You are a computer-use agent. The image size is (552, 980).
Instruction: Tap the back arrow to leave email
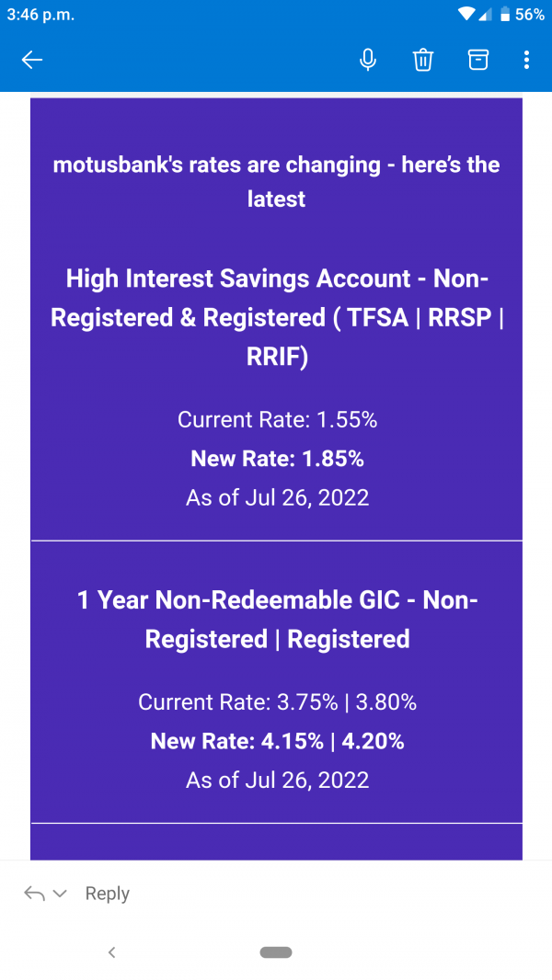click(32, 61)
